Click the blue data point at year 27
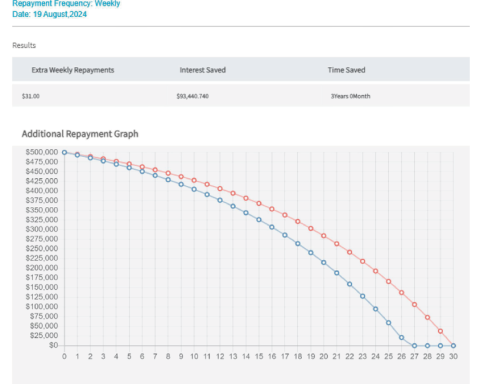Screen dimensions: 480x384 [414, 346]
